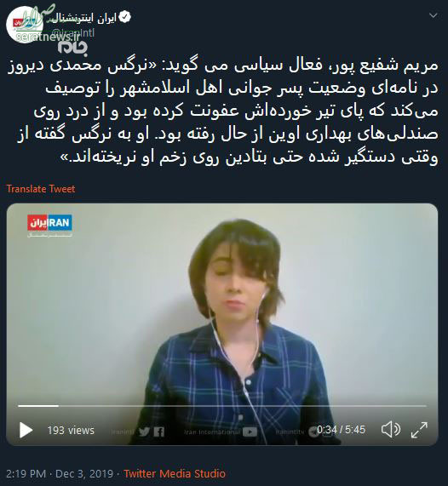Screen dimensions: 448x486
Task: Seek on the video progress bar
Action: (x=222, y=406)
